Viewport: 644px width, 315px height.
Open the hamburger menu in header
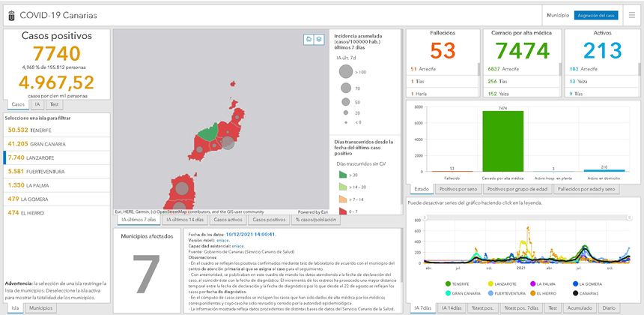pos(631,15)
